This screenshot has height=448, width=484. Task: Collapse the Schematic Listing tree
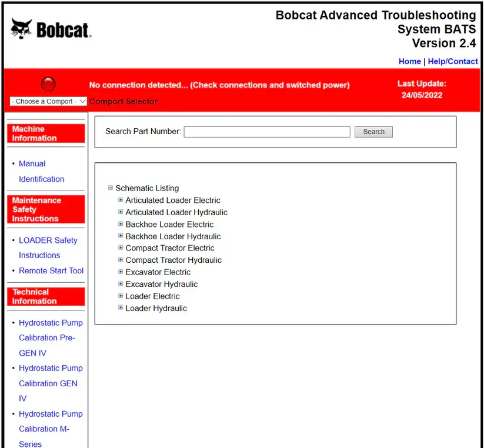pos(111,188)
